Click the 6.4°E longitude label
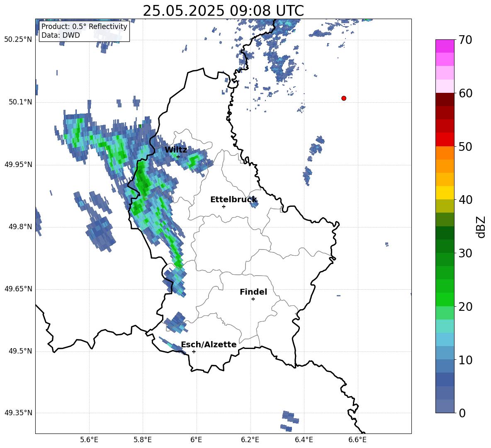 304,440
